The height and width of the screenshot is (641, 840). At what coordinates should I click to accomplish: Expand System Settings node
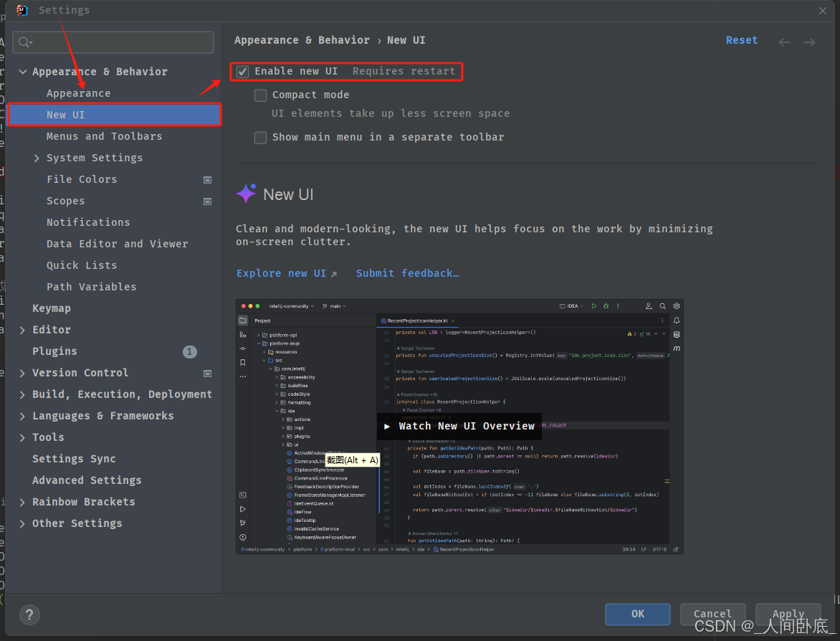tap(37, 158)
